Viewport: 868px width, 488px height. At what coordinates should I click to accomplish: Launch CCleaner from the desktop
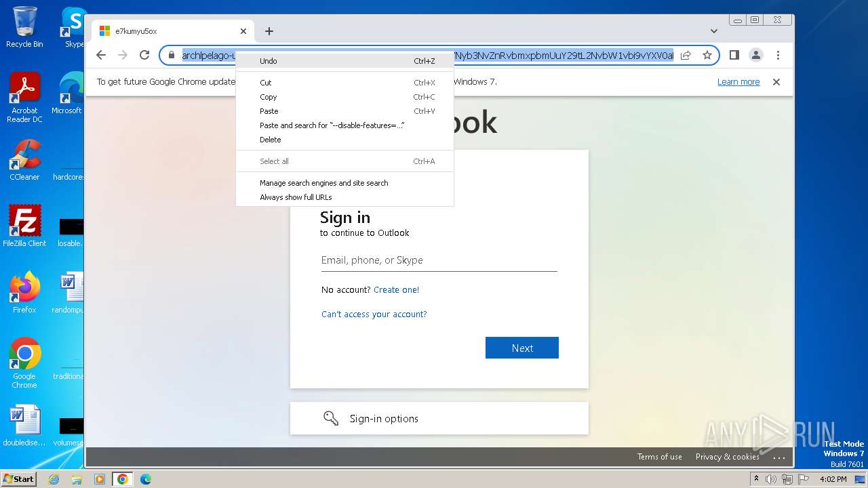coord(24,160)
